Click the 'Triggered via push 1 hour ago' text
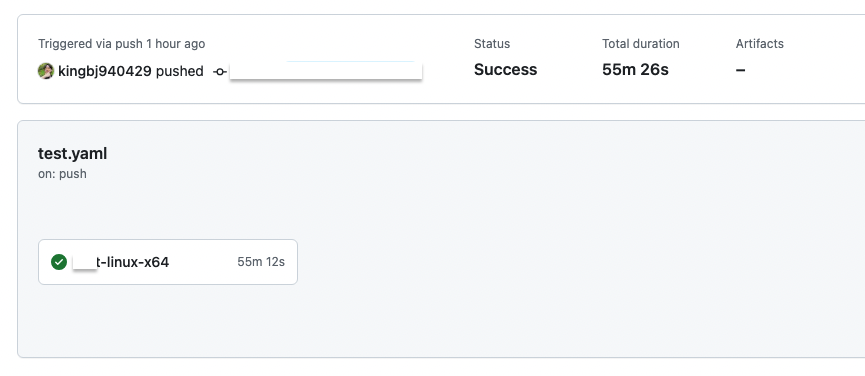Viewport: 865px width, 376px height. [121, 44]
